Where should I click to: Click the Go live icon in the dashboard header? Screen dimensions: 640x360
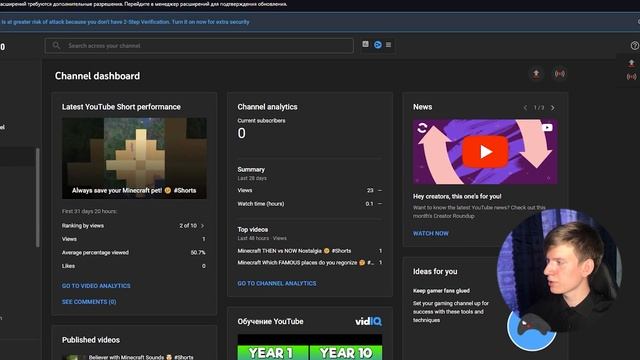[560, 74]
